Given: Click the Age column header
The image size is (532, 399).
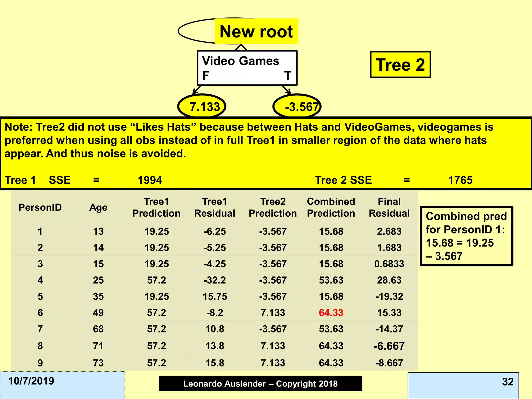Looking at the screenshot, I should click(x=98, y=207).
